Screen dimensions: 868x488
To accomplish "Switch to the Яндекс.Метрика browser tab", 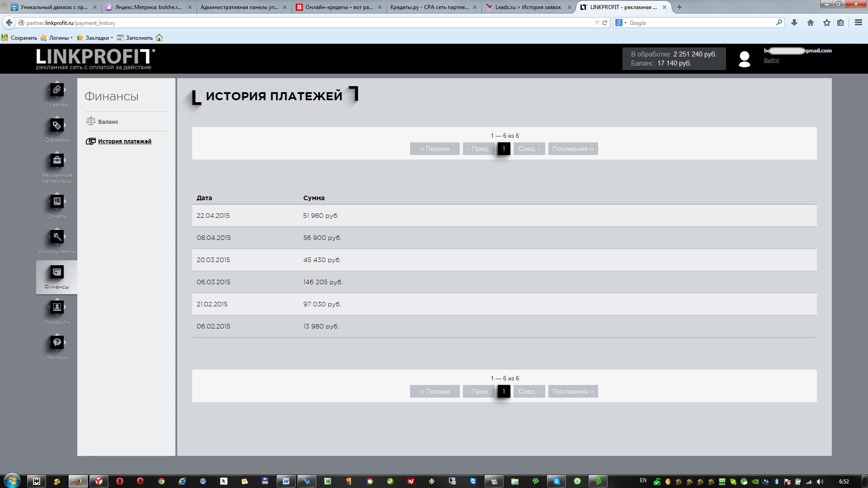I will [148, 7].
